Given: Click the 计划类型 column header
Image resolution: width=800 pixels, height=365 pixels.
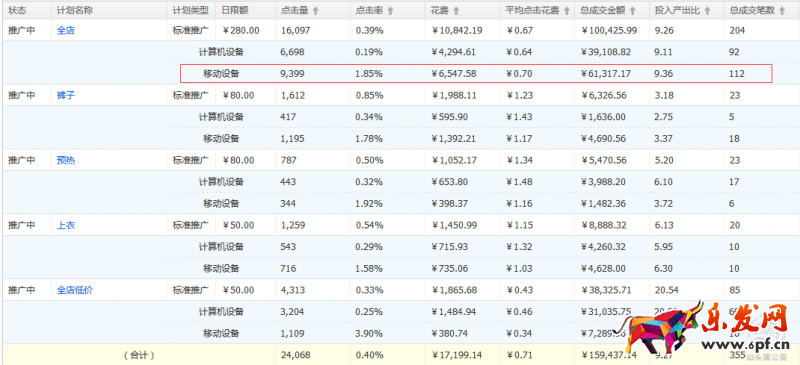Looking at the screenshot, I should tap(190, 10).
